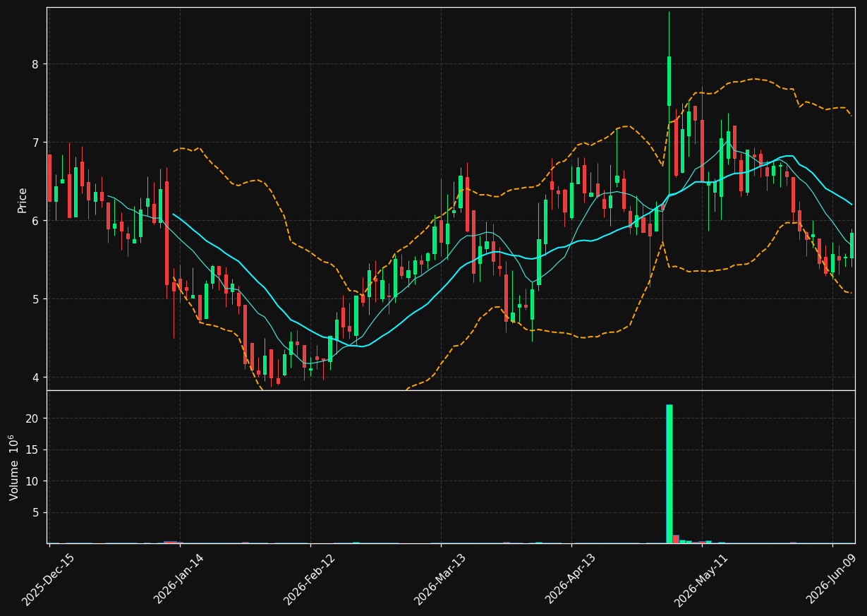
Task: Click the volume tick label 15
Action: click(x=33, y=450)
